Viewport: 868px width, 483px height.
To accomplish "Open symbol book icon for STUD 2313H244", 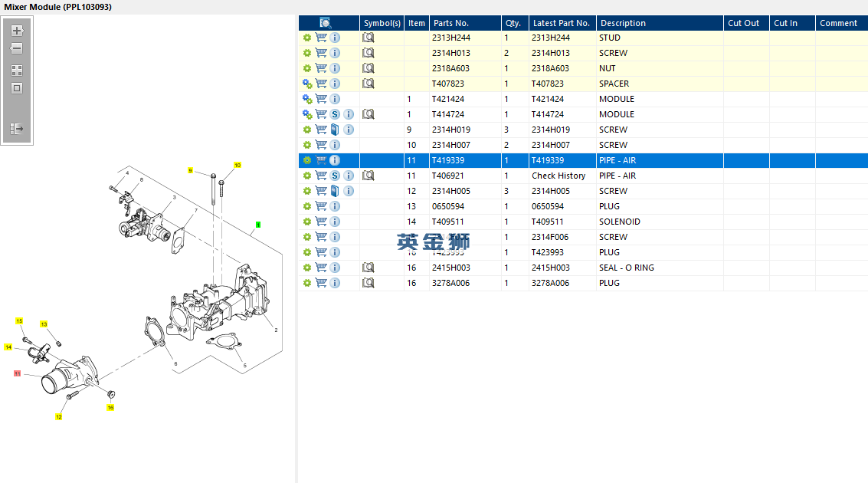I will 368,37.
